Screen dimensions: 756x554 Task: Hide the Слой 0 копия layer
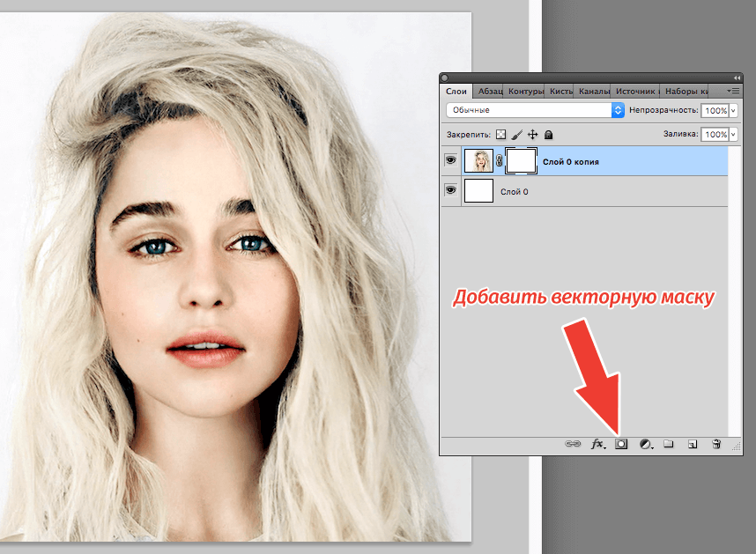click(450, 161)
